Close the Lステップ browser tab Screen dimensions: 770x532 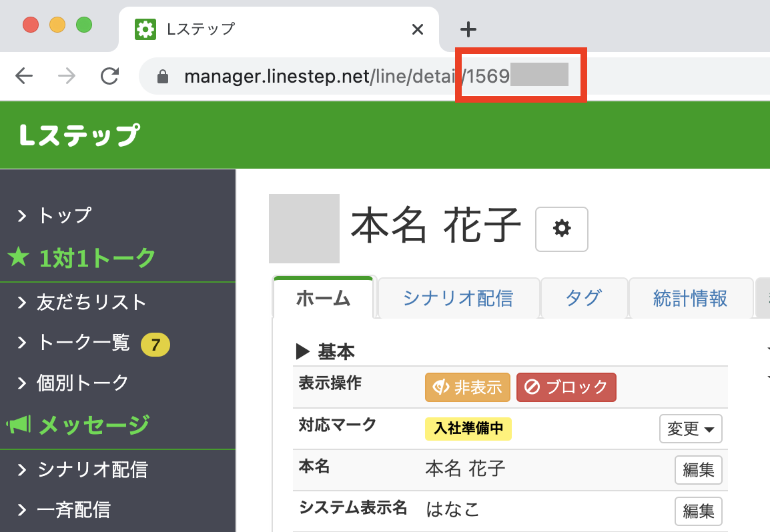tap(418, 29)
